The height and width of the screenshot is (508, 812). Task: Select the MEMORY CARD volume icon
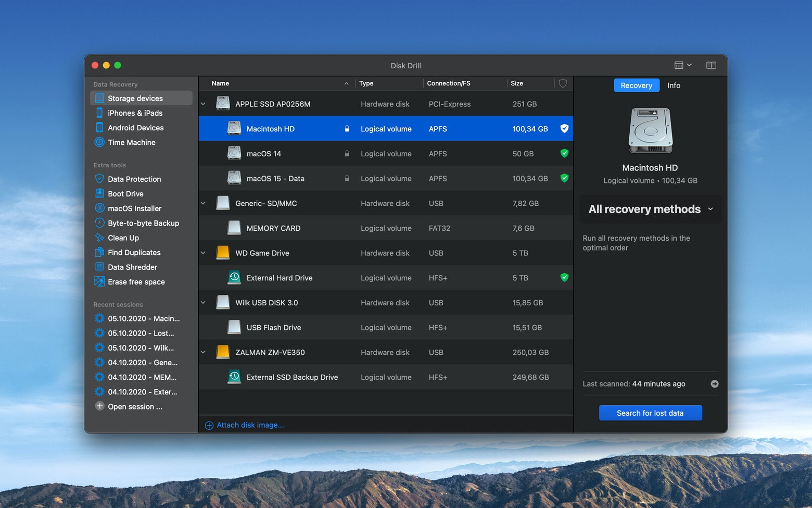click(x=234, y=228)
